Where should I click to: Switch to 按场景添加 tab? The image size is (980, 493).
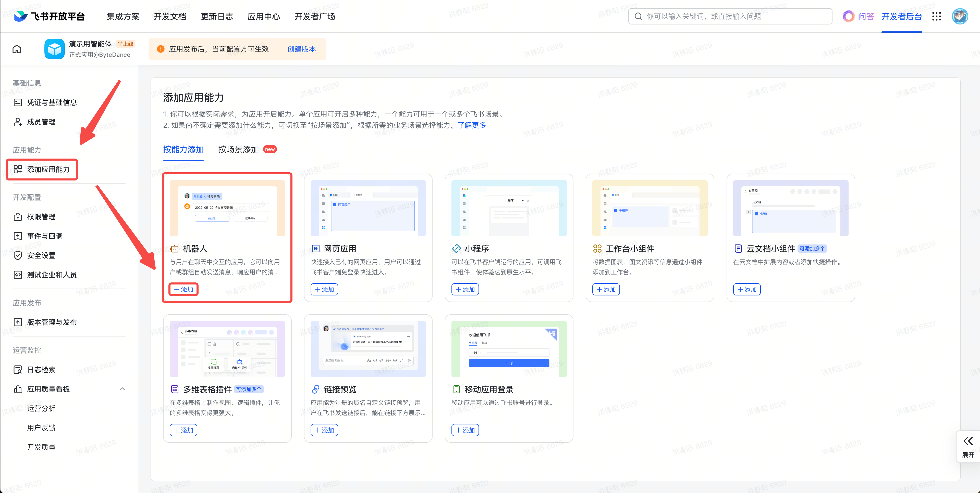pyautogui.click(x=239, y=149)
